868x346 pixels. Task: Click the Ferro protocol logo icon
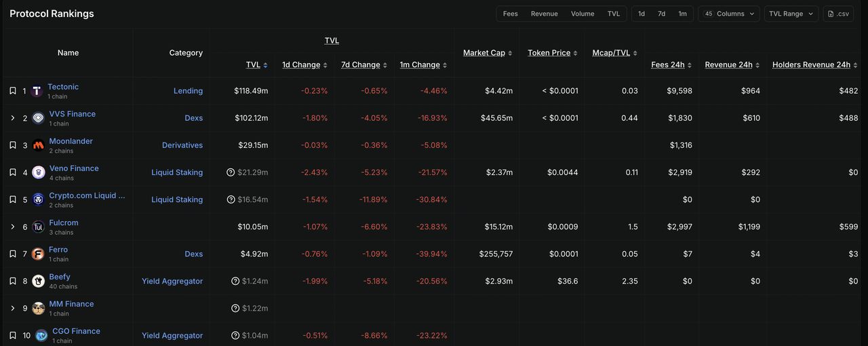coord(38,254)
